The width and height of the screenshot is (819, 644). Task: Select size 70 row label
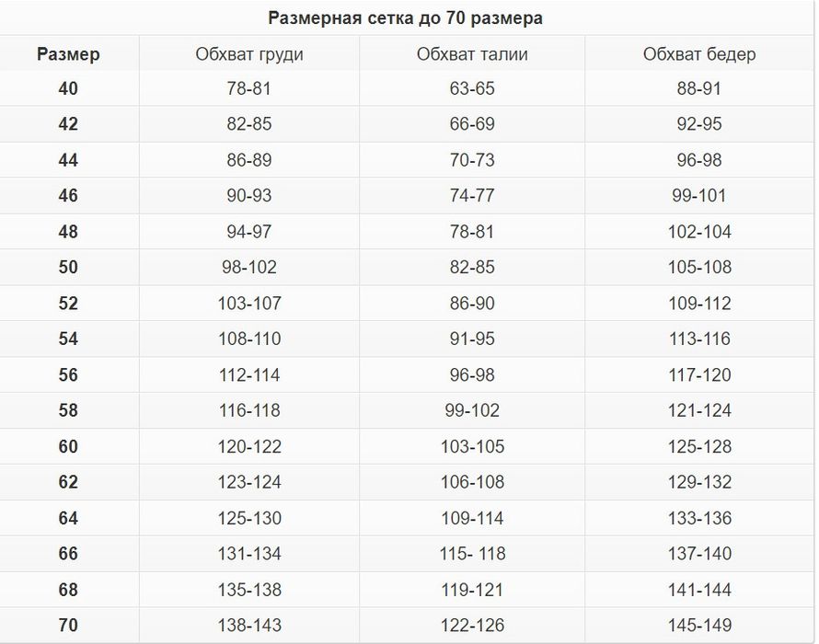[68, 626]
